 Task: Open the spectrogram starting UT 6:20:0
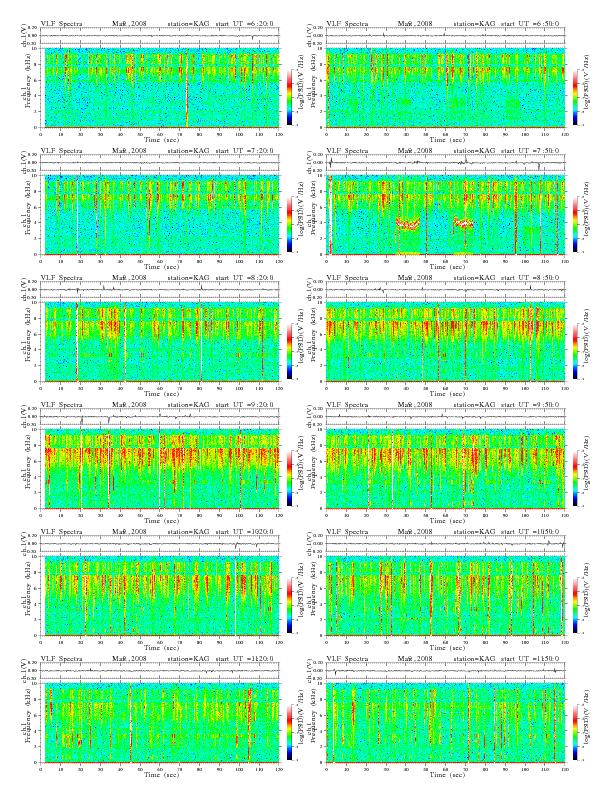160,87
